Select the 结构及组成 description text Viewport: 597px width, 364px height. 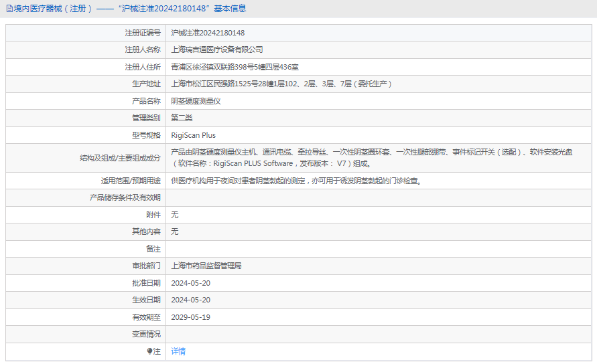coord(372,158)
